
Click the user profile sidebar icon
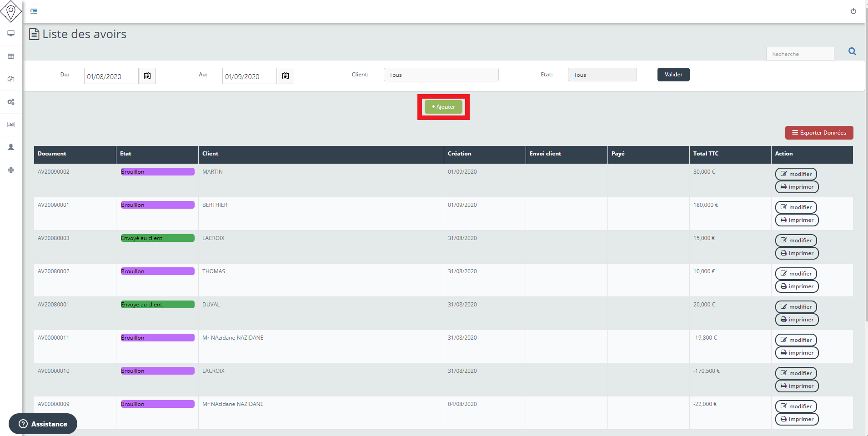pos(11,147)
